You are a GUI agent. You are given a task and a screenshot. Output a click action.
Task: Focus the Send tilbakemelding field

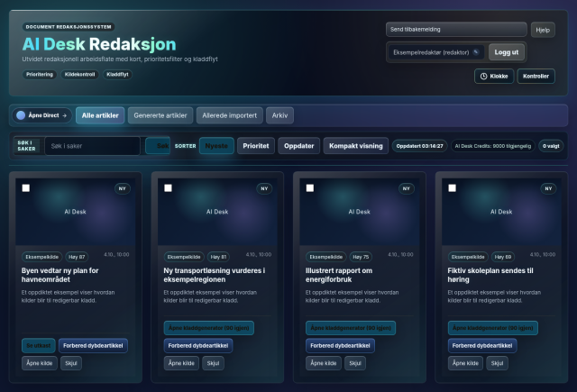(x=456, y=30)
